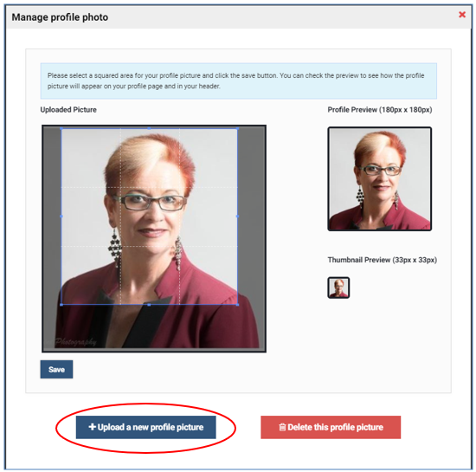Click the right-middle crop edge handle
The image size is (476, 472).
[x=237, y=217]
